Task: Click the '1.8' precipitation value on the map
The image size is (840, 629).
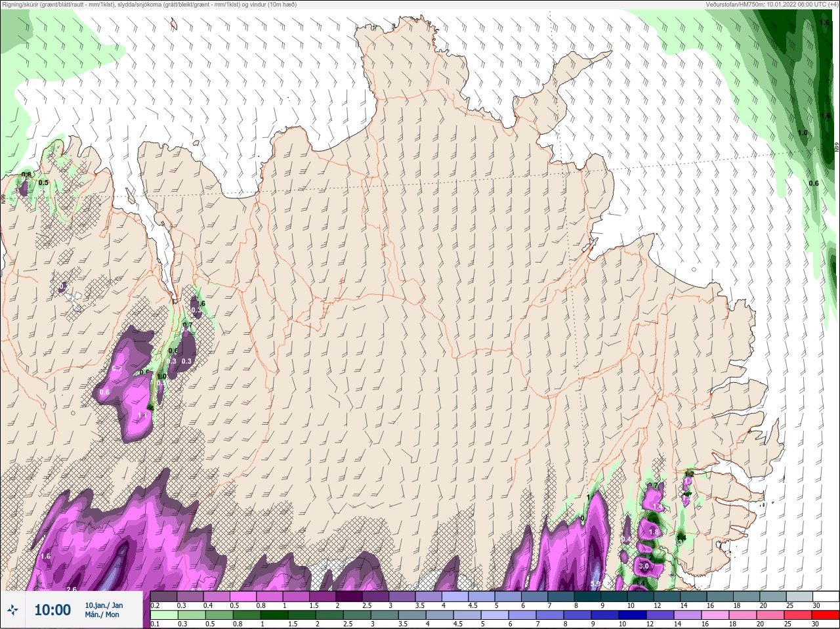Action: pos(653,532)
